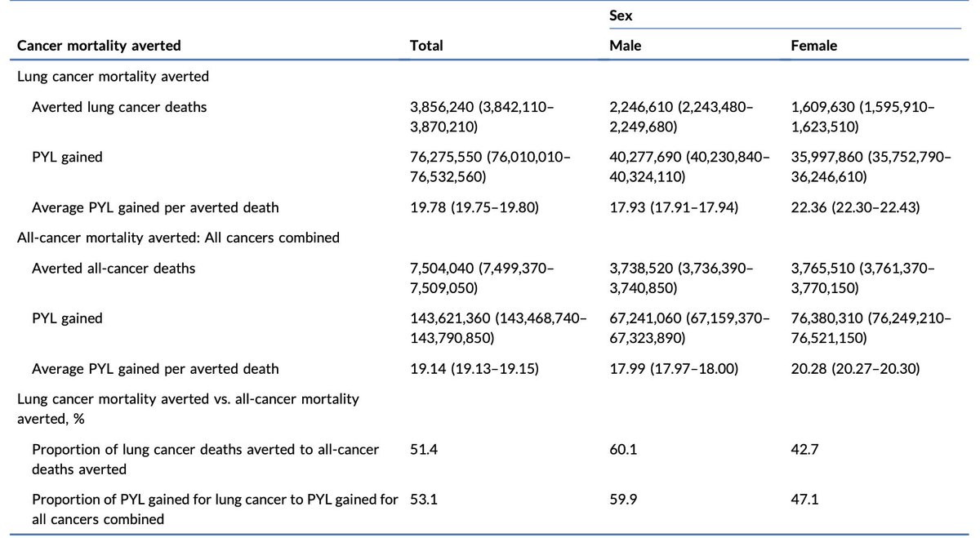The height and width of the screenshot is (538, 980).
Task: Click the "Female" column header
Action: pyautogui.click(x=814, y=46)
